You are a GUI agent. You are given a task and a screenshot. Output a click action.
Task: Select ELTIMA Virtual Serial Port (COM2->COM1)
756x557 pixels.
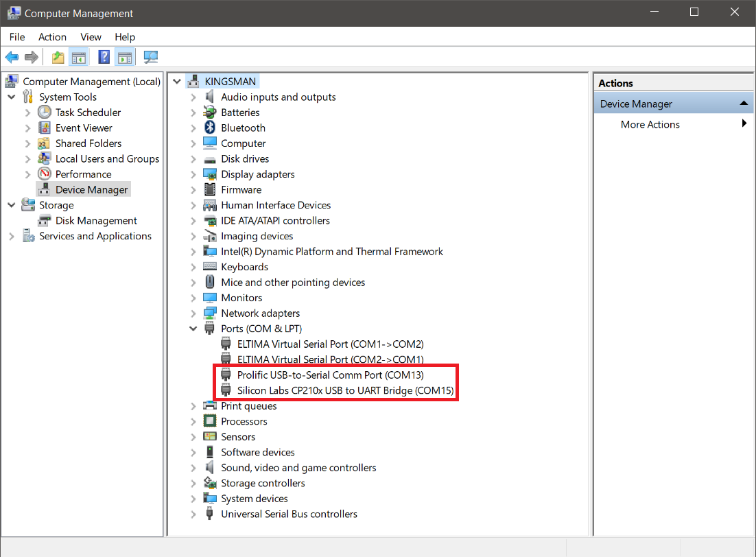coord(330,359)
